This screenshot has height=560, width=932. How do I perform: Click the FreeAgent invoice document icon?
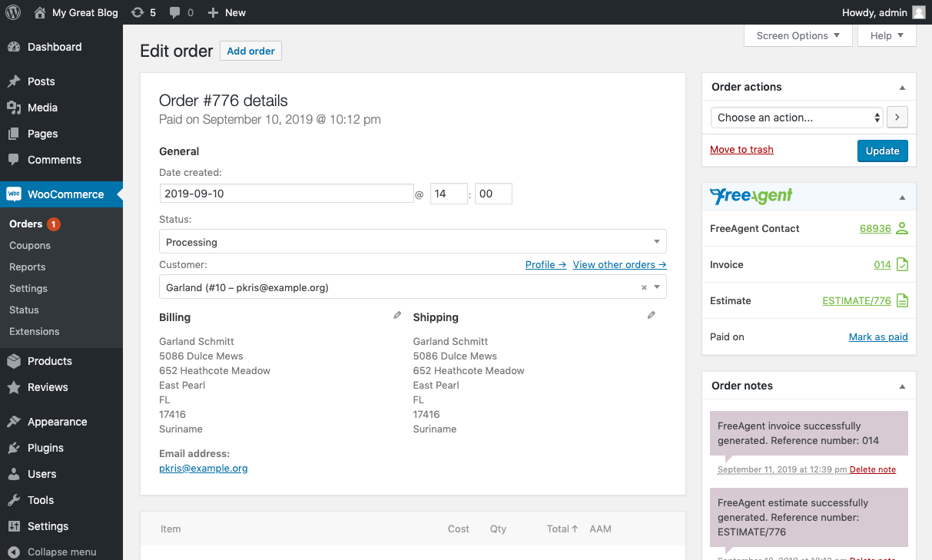(902, 264)
